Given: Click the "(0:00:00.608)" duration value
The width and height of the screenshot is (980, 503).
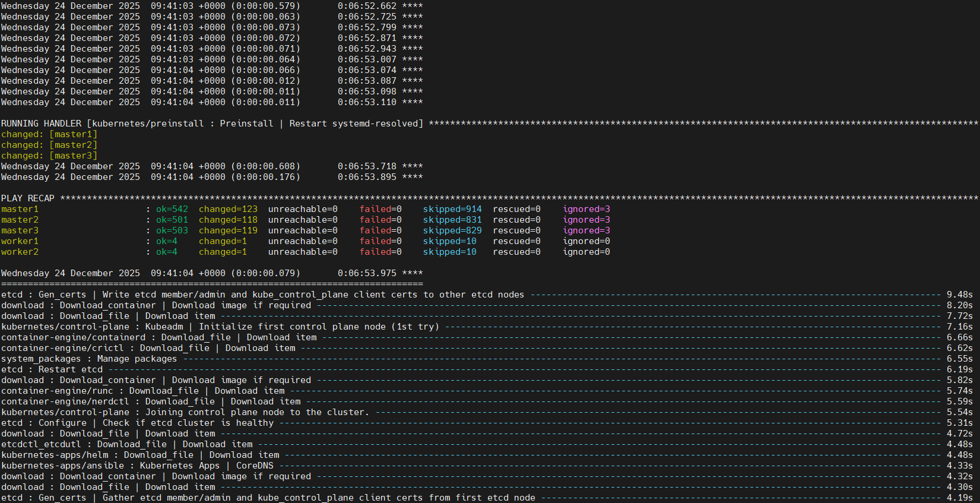Looking at the screenshot, I should pyautogui.click(x=265, y=166).
